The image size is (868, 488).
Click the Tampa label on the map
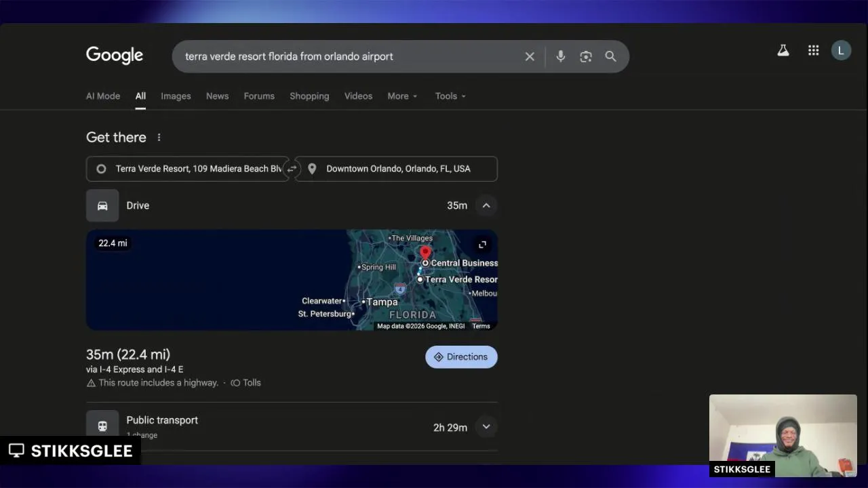click(382, 302)
